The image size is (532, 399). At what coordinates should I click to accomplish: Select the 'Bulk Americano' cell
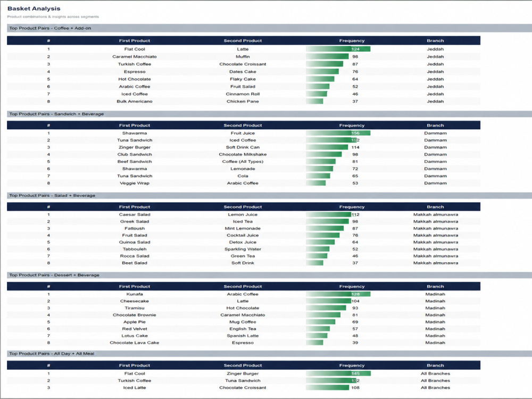(135, 102)
